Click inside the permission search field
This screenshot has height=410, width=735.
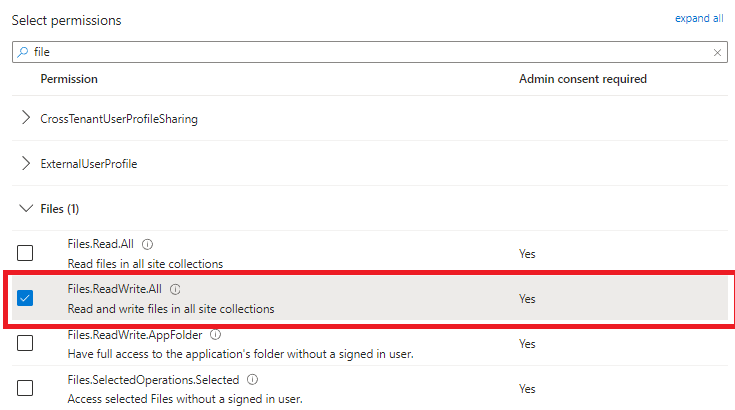tap(360, 52)
